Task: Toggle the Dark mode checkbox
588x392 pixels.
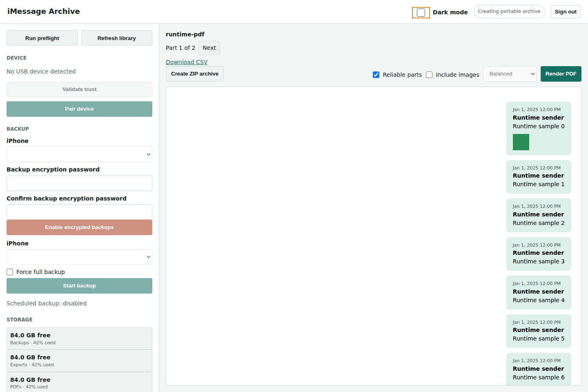Action: click(421, 13)
